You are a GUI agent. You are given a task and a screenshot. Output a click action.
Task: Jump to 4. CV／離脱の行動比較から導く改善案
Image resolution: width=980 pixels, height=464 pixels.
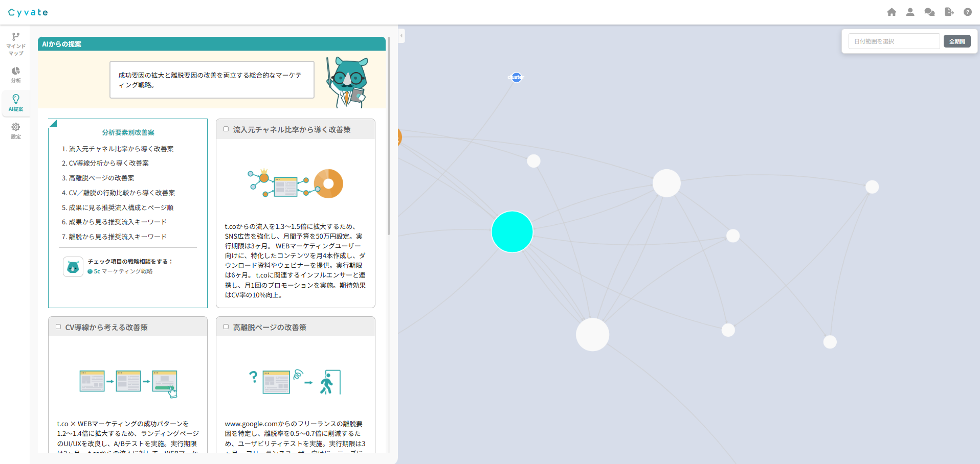tap(119, 193)
